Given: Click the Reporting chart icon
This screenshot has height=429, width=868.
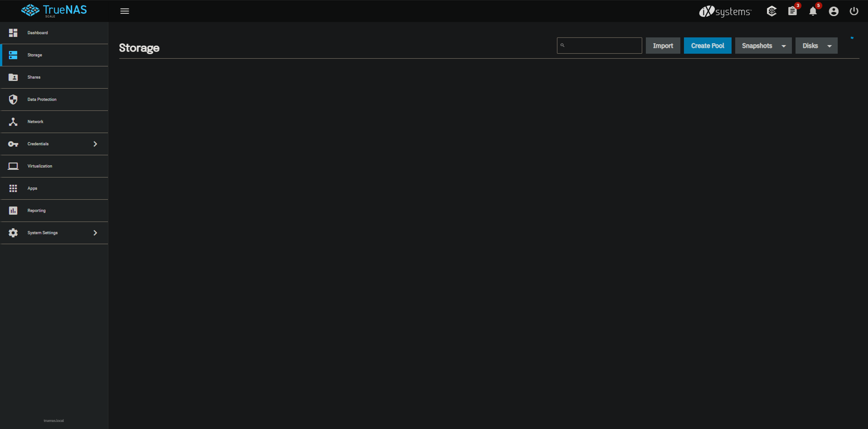Looking at the screenshot, I should click(x=13, y=210).
